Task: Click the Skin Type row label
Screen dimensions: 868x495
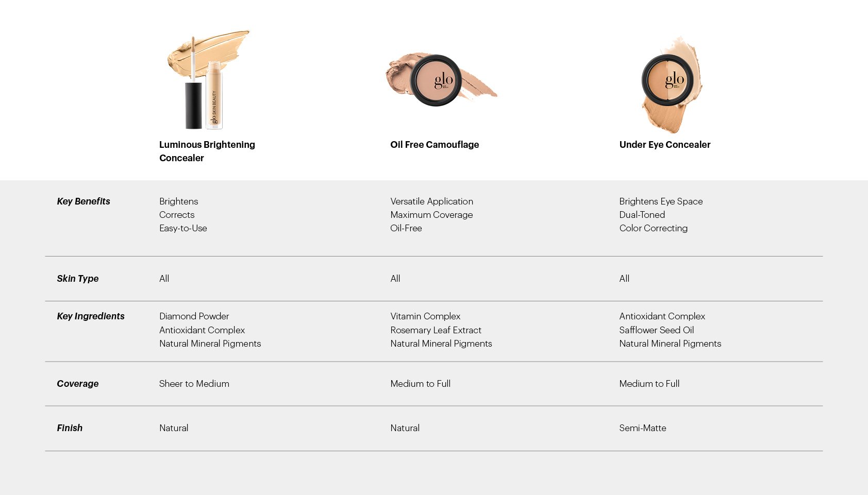Action: [x=78, y=279]
